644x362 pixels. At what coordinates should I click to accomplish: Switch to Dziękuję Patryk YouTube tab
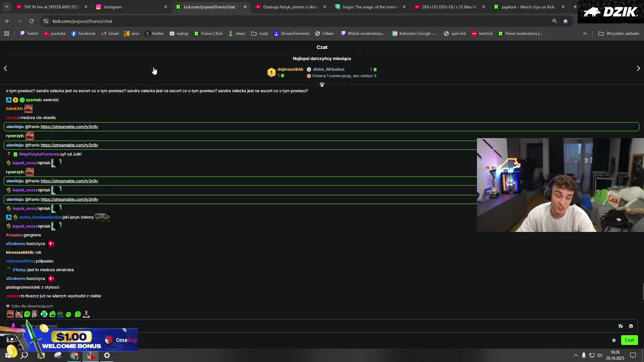[x=290, y=7]
